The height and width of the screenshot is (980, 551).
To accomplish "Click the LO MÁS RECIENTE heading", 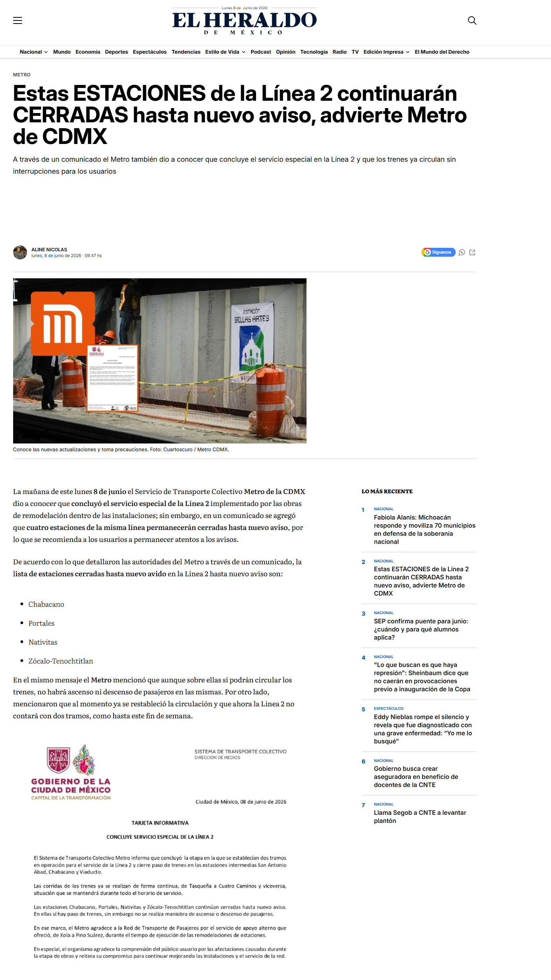I will pos(387,491).
